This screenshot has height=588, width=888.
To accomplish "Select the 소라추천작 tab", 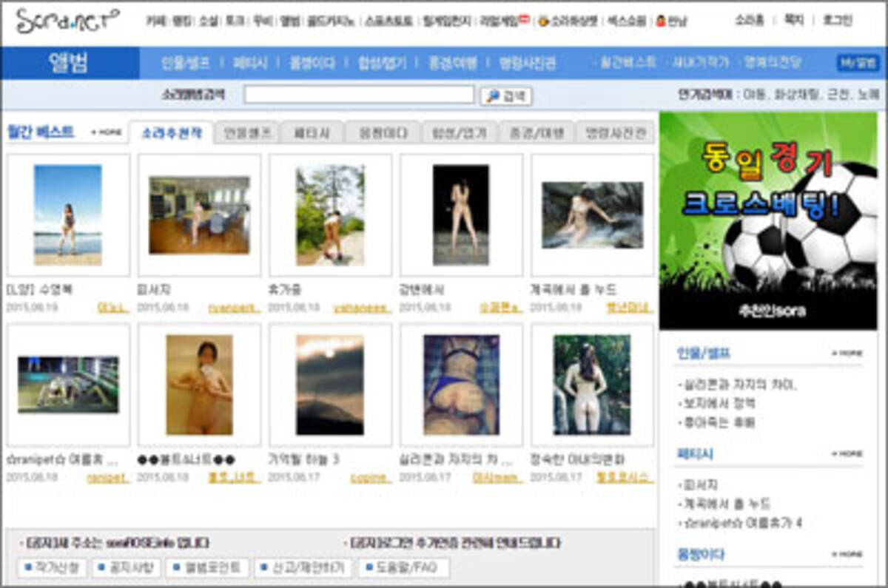I will 172,133.
